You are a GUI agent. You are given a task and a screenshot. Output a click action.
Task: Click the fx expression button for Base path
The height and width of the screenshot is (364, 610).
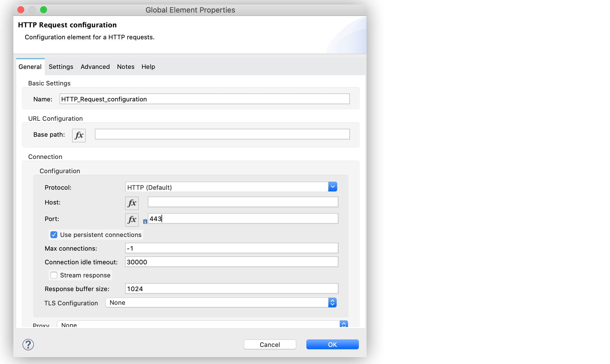(79, 135)
